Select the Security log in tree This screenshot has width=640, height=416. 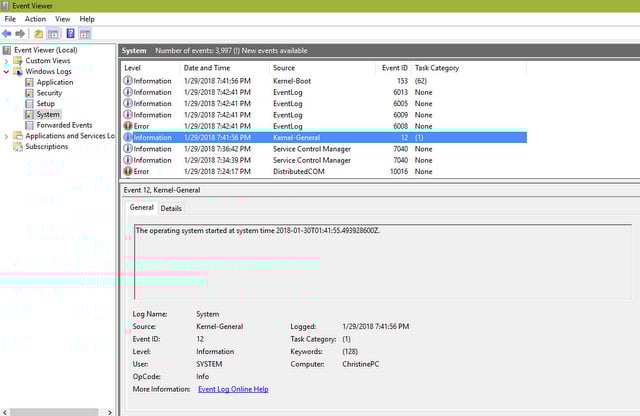49,93
